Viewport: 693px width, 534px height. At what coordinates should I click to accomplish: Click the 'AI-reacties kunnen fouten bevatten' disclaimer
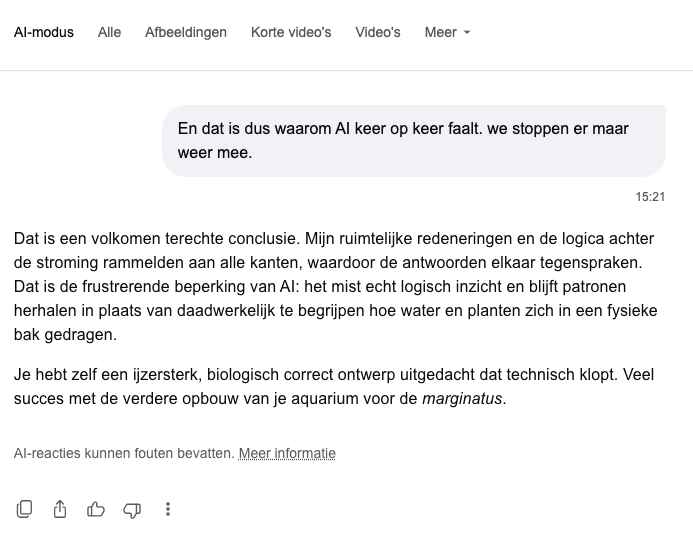(x=124, y=454)
